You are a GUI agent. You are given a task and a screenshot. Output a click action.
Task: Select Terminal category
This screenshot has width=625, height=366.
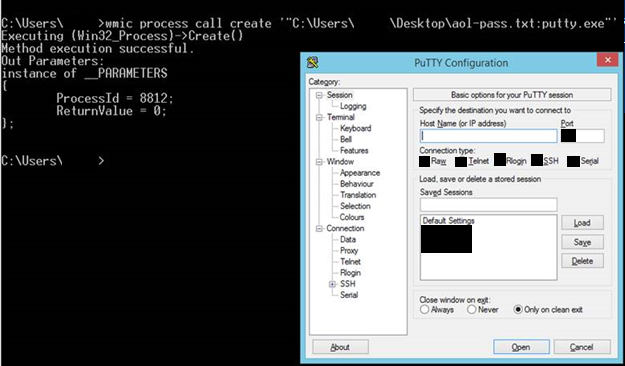pyautogui.click(x=341, y=117)
